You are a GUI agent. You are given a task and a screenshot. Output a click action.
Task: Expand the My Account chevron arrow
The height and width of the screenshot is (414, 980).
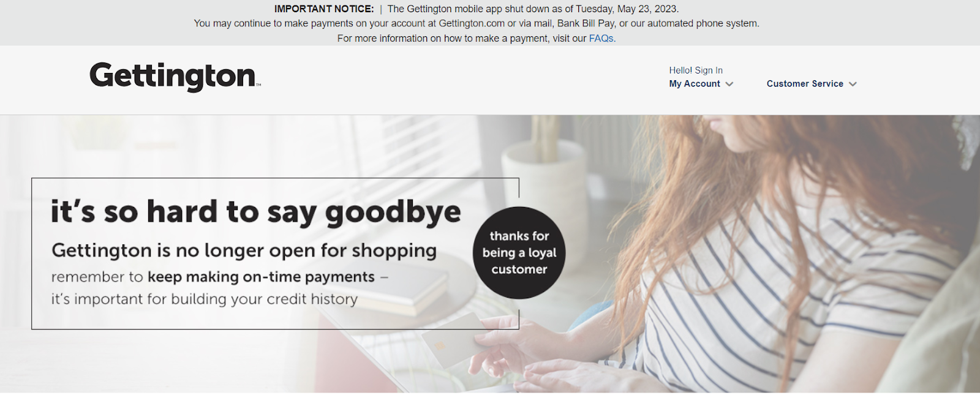coord(729,84)
